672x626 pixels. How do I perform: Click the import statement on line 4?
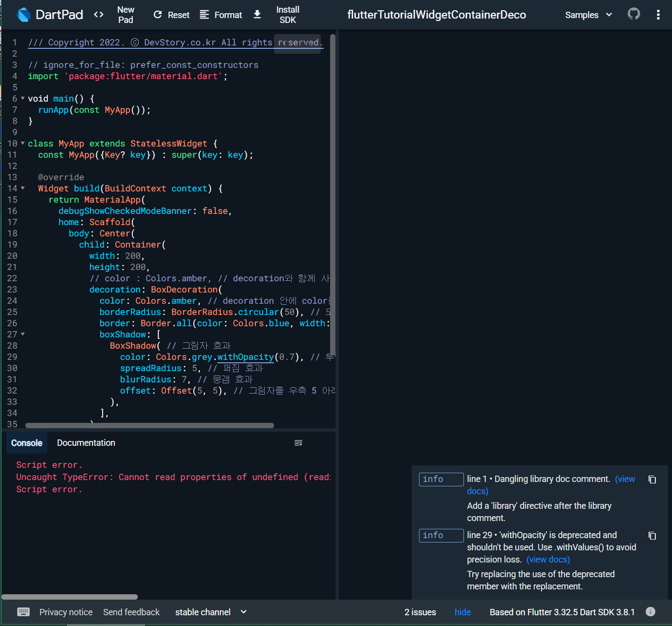(x=127, y=76)
